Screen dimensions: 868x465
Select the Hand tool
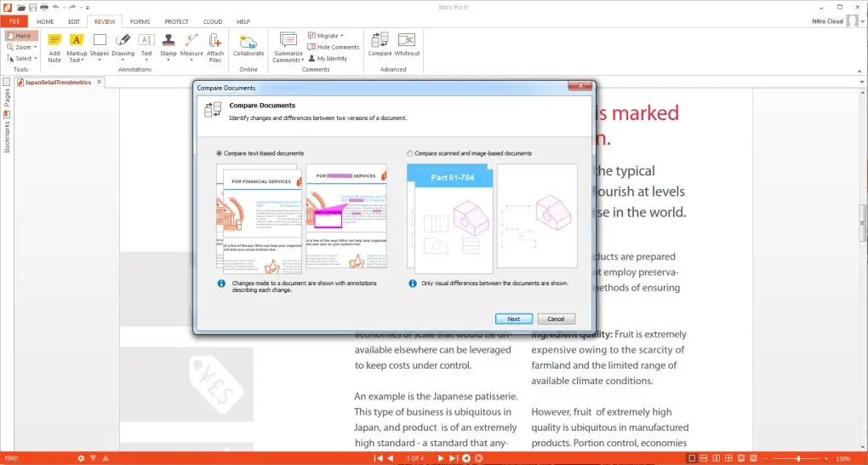pos(21,36)
